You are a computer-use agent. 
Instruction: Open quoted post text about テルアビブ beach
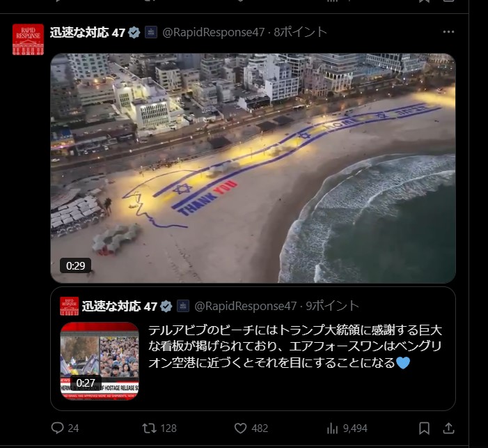[x=295, y=346]
